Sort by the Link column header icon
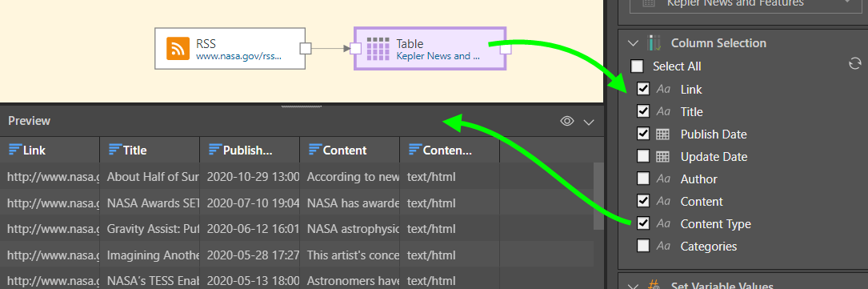 (x=15, y=150)
